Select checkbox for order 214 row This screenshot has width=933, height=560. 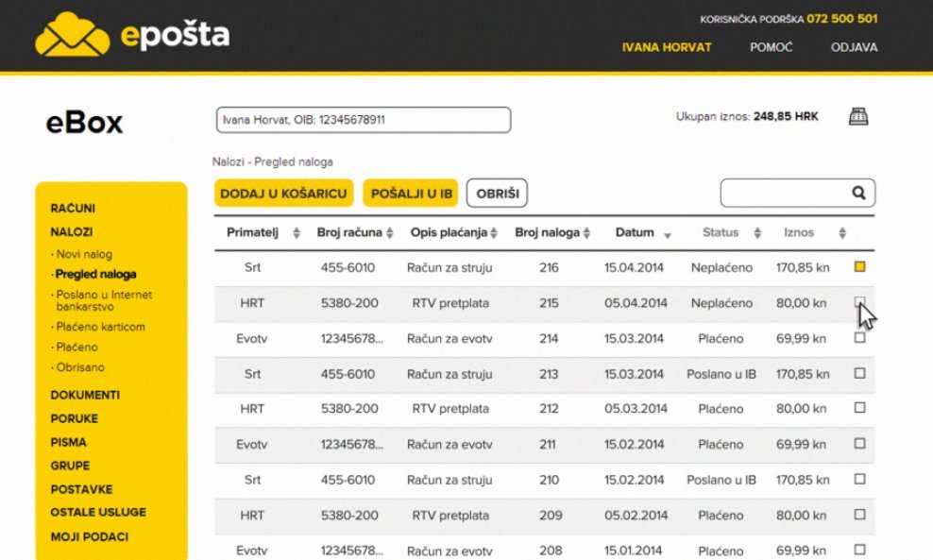coord(859,337)
